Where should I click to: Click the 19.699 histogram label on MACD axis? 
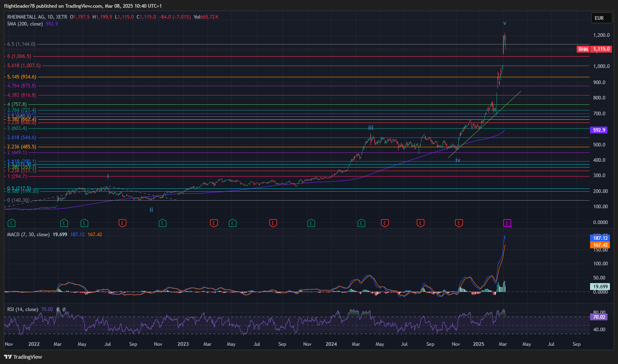600,287
